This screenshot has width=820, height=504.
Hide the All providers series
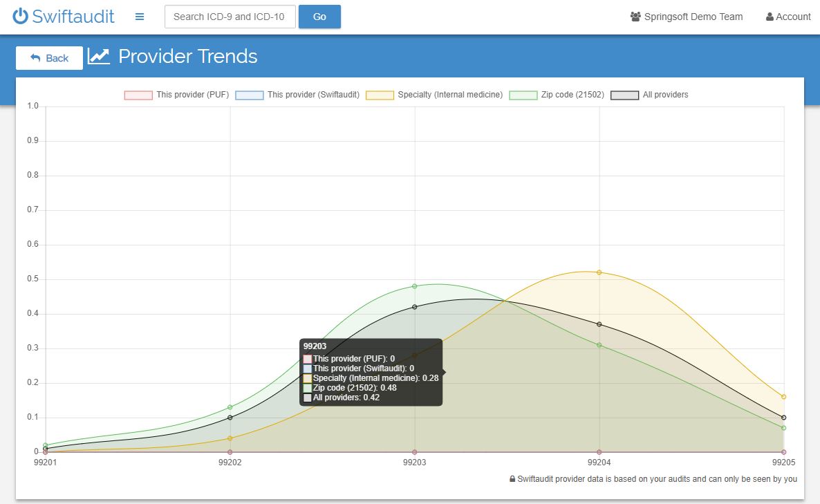click(624, 95)
